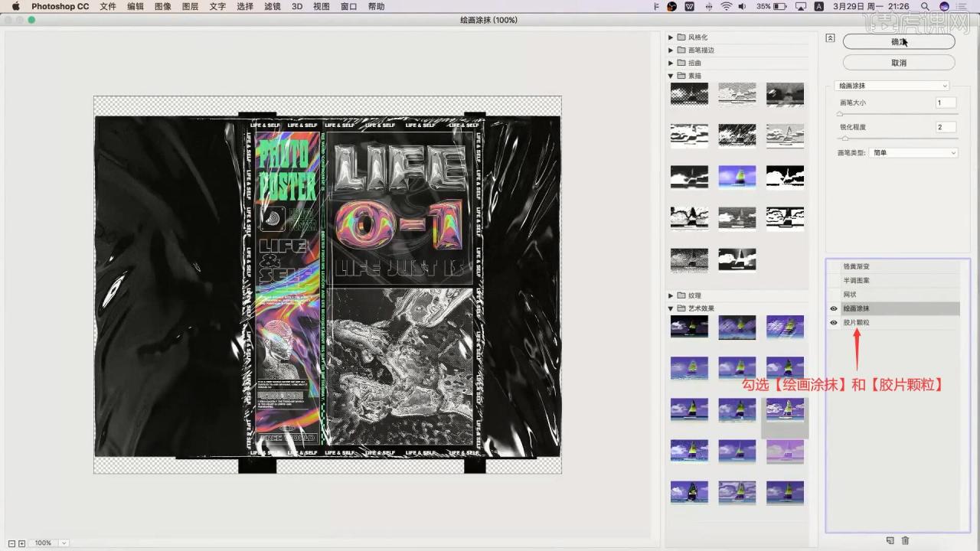Open the 图层 menu
Viewport: 980px width, 551px height.
pos(190,6)
